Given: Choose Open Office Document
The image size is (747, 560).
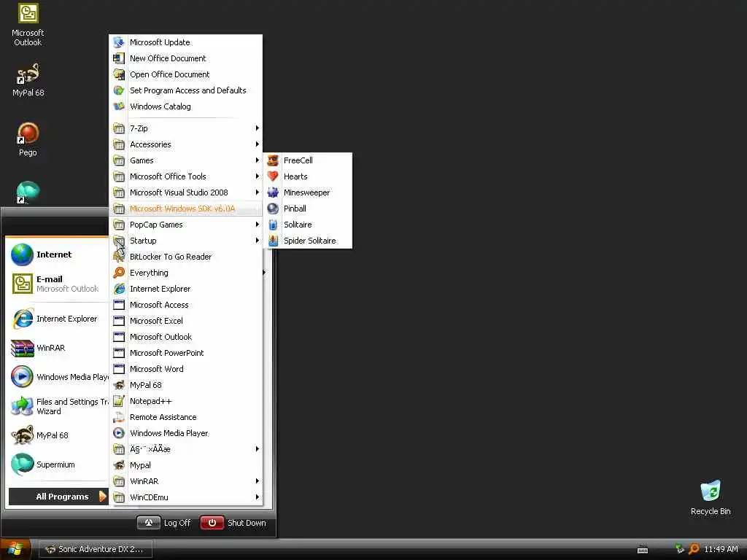Looking at the screenshot, I should tap(186, 75).
